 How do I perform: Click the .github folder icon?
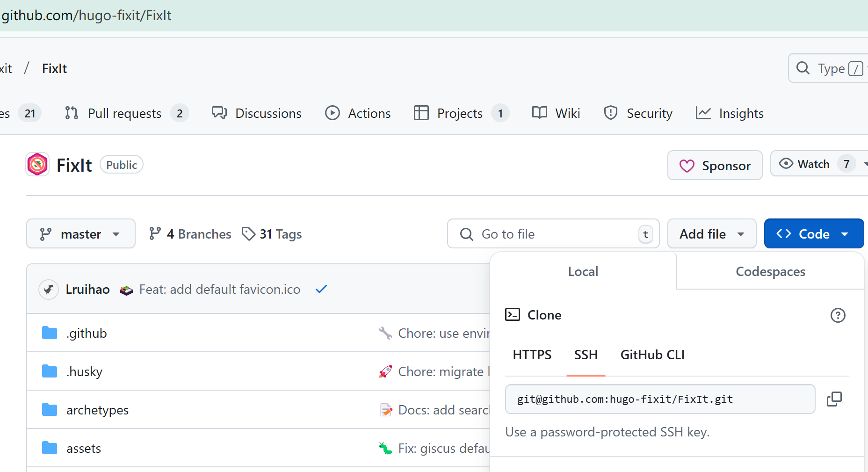(x=50, y=333)
